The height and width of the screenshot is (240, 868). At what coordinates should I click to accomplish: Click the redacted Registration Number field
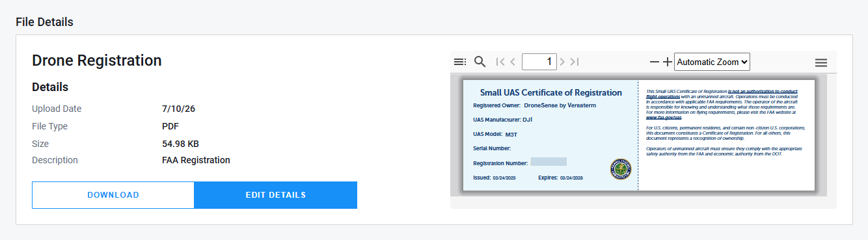549,162
